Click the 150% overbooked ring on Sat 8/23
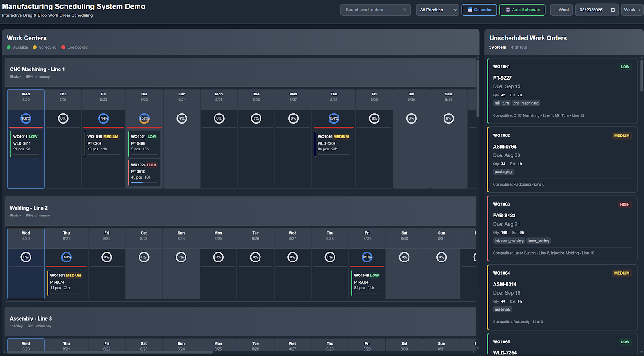Viewport: 644px width, 356px height. (144, 118)
